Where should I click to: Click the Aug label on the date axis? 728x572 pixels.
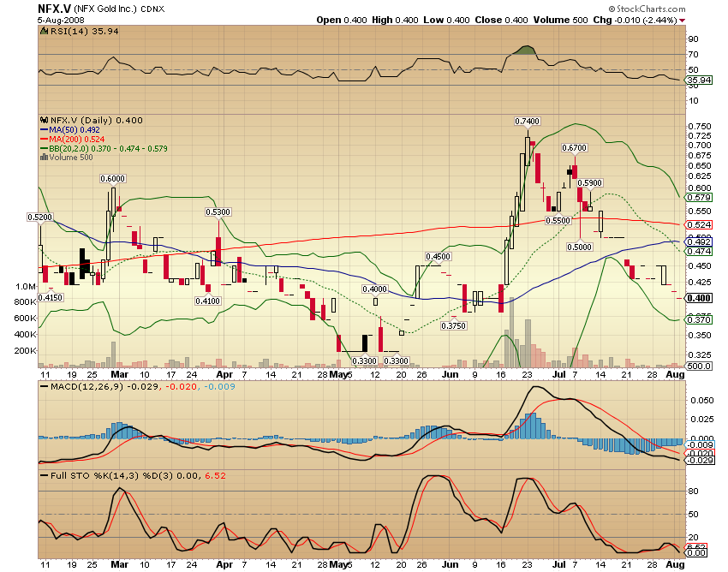(x=674, y=374)
